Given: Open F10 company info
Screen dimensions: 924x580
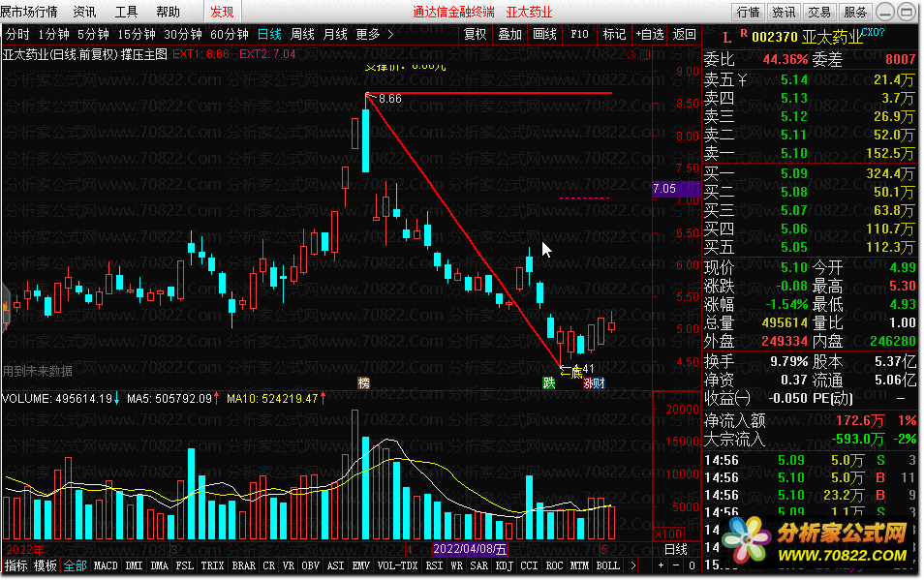Looking at the screenshot, I should [x=579, y=35].
